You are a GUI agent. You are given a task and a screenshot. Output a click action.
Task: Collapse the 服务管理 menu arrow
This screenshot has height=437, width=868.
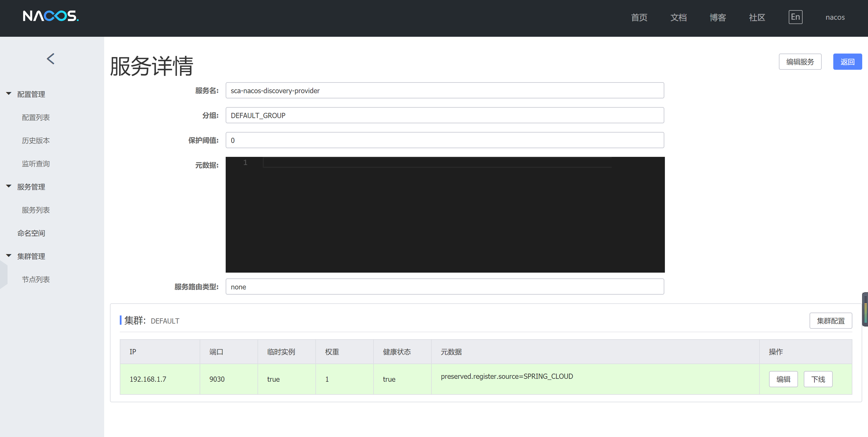9,186
